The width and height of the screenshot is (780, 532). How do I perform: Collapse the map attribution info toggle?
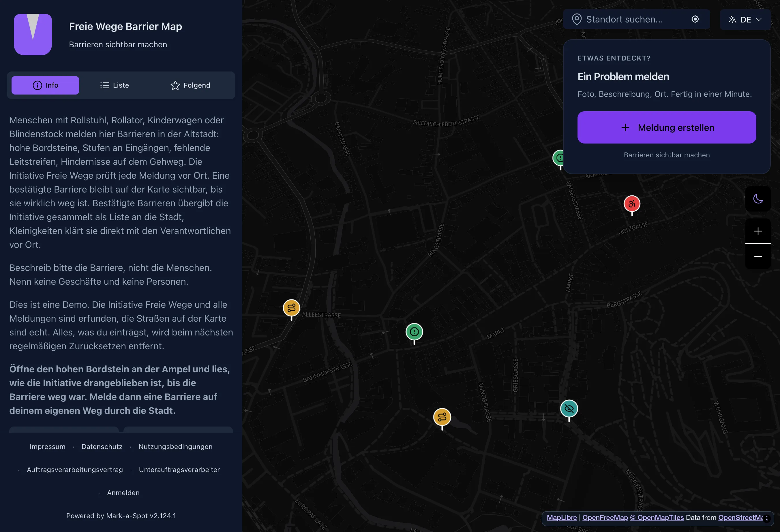point(766,518)
